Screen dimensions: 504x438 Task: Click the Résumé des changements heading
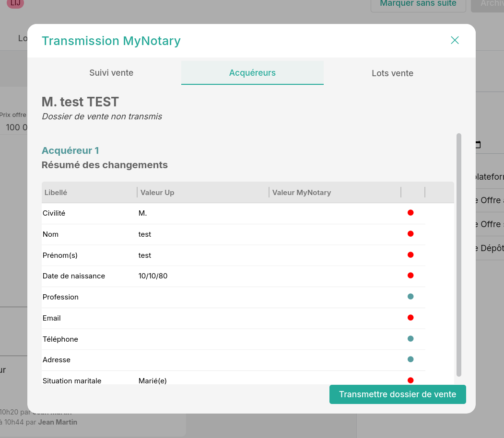105,165
